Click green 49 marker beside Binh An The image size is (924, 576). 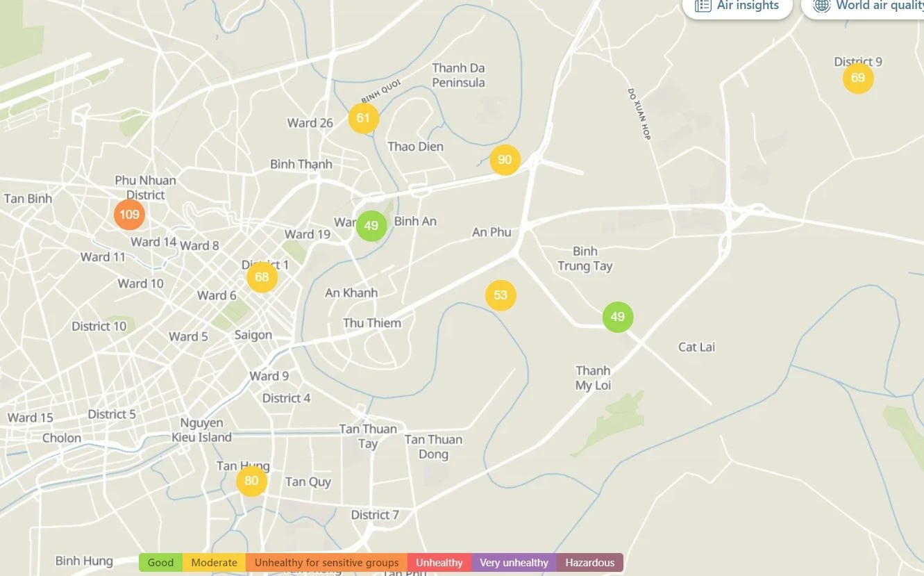click(371, 226)
